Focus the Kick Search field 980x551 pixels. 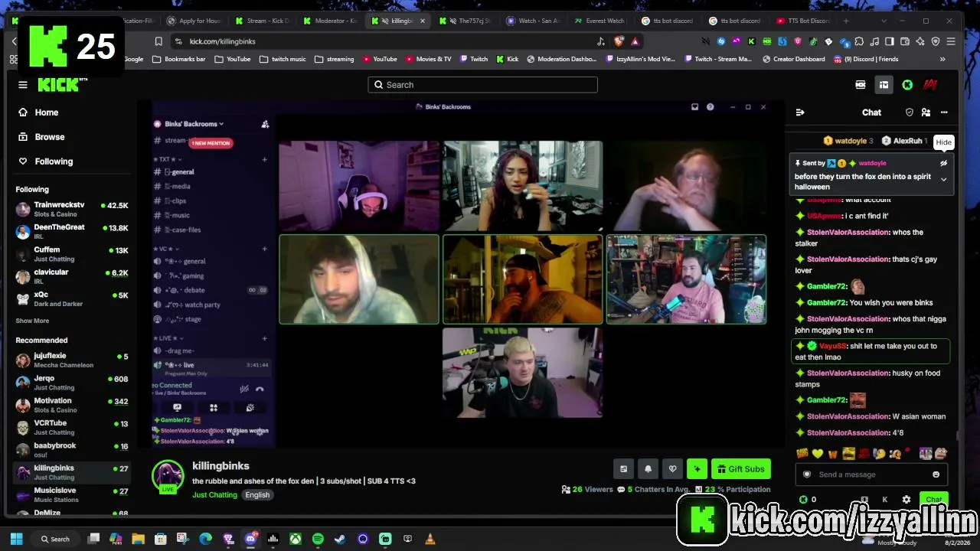pyautogui.click(x=482, y=85)
